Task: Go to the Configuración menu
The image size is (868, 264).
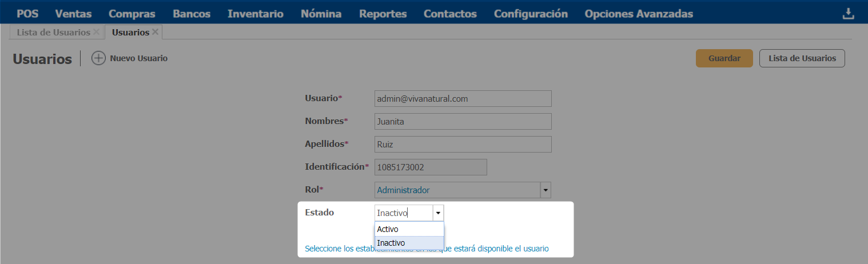Action: click(x=531, y=14)
